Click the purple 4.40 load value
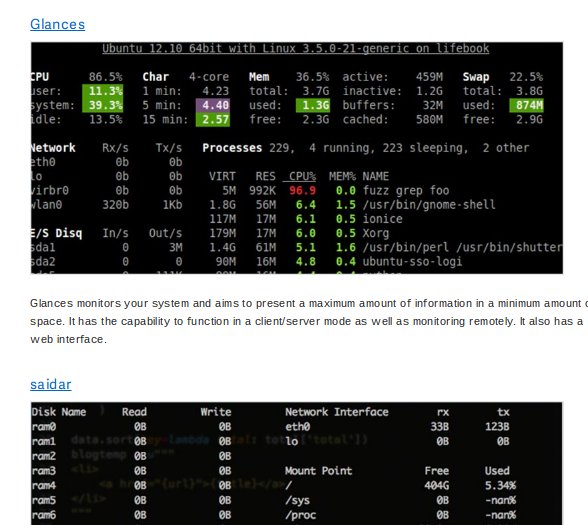This screenshot has width=588, height=525. tap(213, 105)
